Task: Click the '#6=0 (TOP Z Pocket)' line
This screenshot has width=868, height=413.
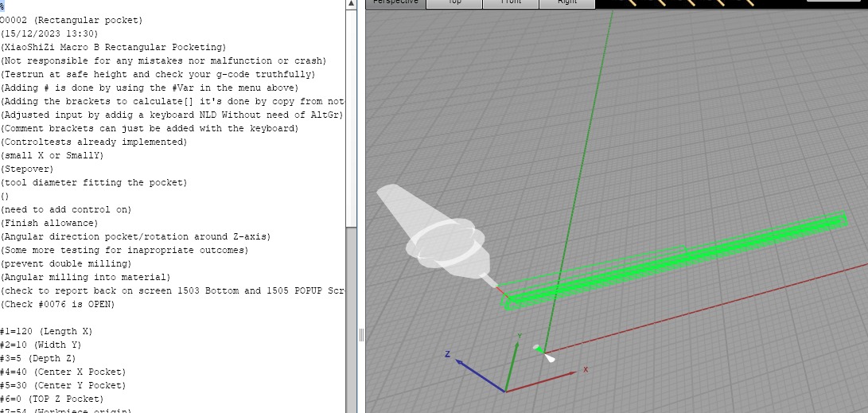Action: (52, 399)
